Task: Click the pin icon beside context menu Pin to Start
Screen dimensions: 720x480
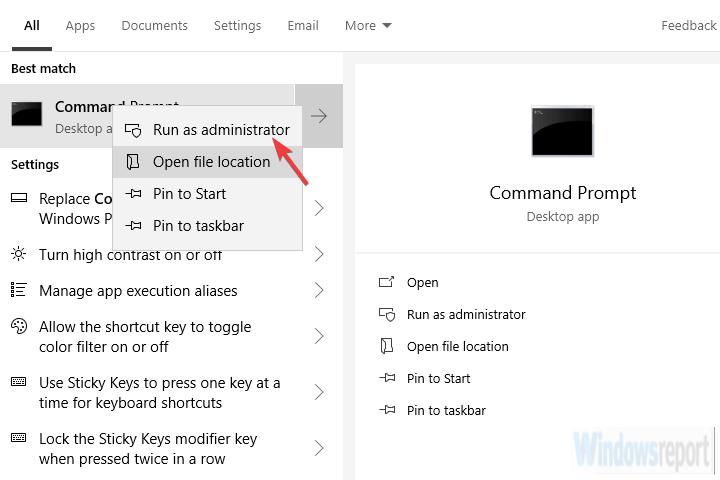Action: pyautogui.click(x=133, y=194)
